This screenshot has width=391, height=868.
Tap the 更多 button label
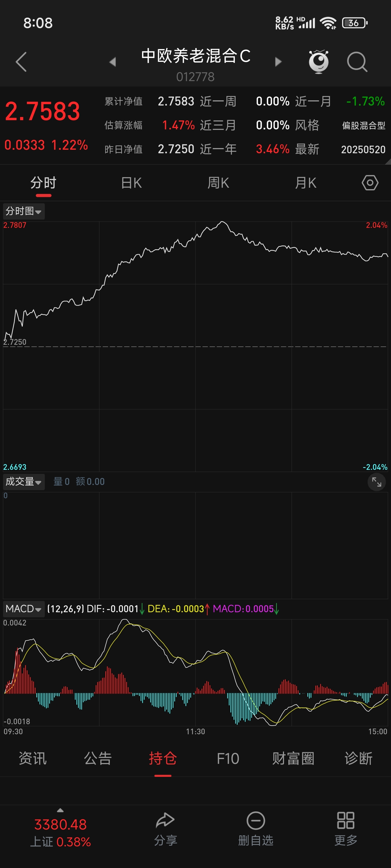[346, 841]
